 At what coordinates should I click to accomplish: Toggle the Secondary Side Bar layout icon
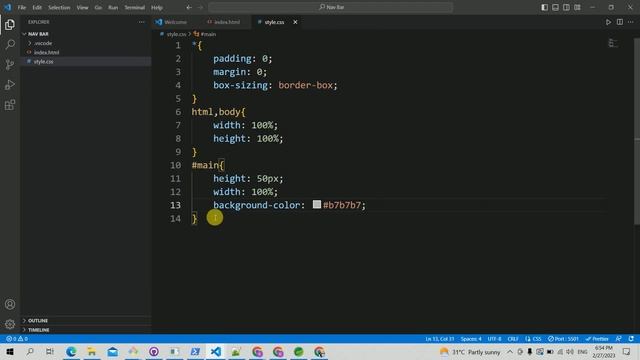(x=566, y=7)
